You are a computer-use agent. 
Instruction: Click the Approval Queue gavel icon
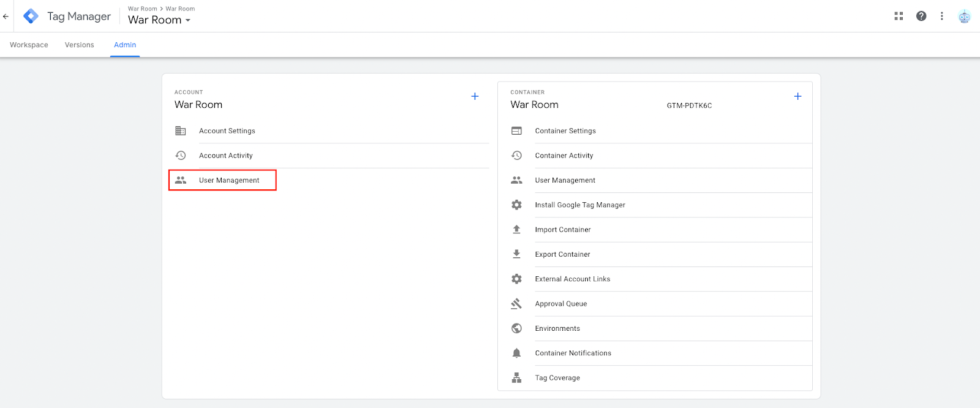tap(516, 304)
